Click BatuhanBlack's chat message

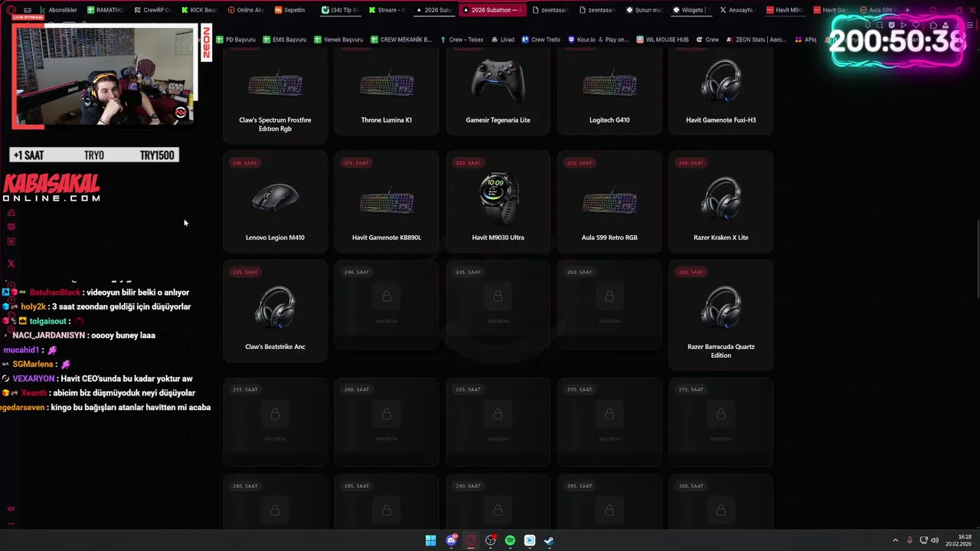96,292
